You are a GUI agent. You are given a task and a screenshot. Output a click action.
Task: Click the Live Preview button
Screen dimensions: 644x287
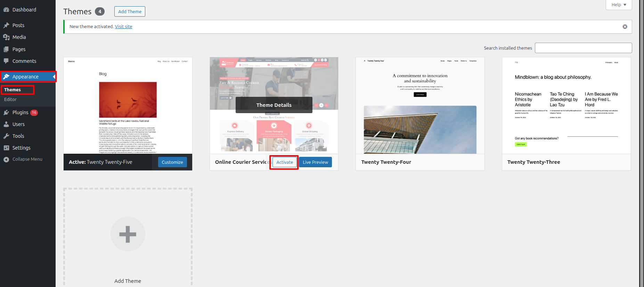tap(315, 162)
